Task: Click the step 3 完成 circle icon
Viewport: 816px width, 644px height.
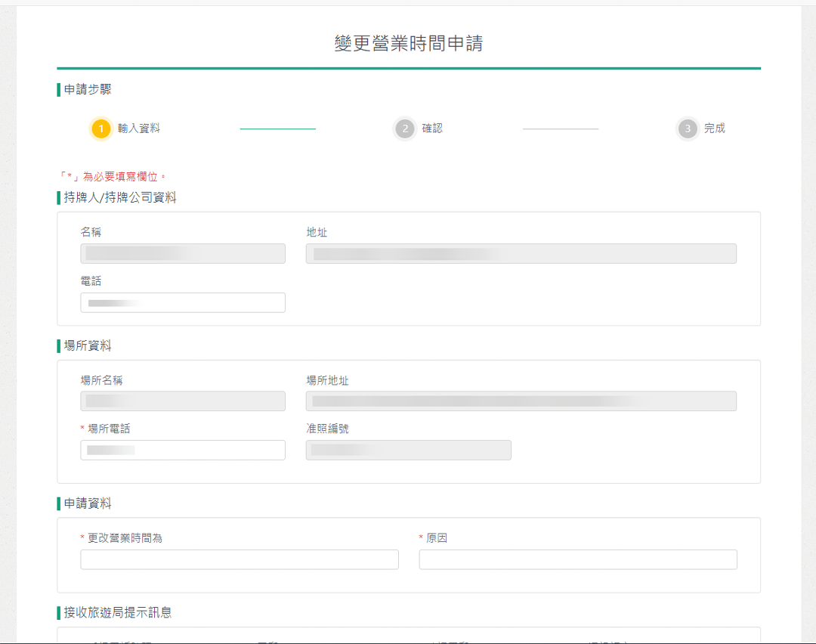Action: click(688, 129)
